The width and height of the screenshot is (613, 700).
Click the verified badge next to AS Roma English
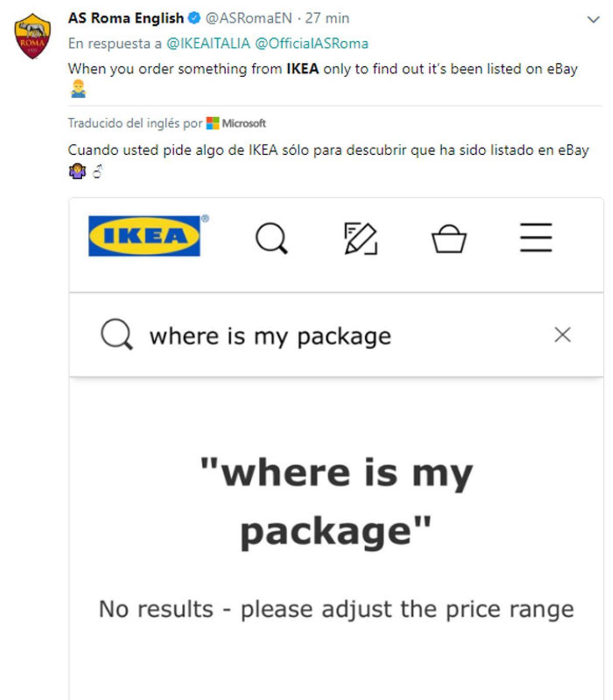(x=194, y=17)
